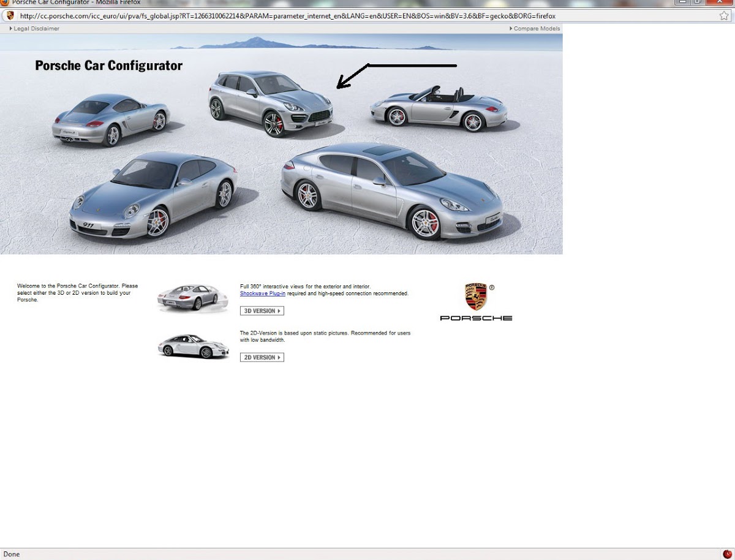
Task: Open the Compare Models menu
Action: tap(535, 29)
